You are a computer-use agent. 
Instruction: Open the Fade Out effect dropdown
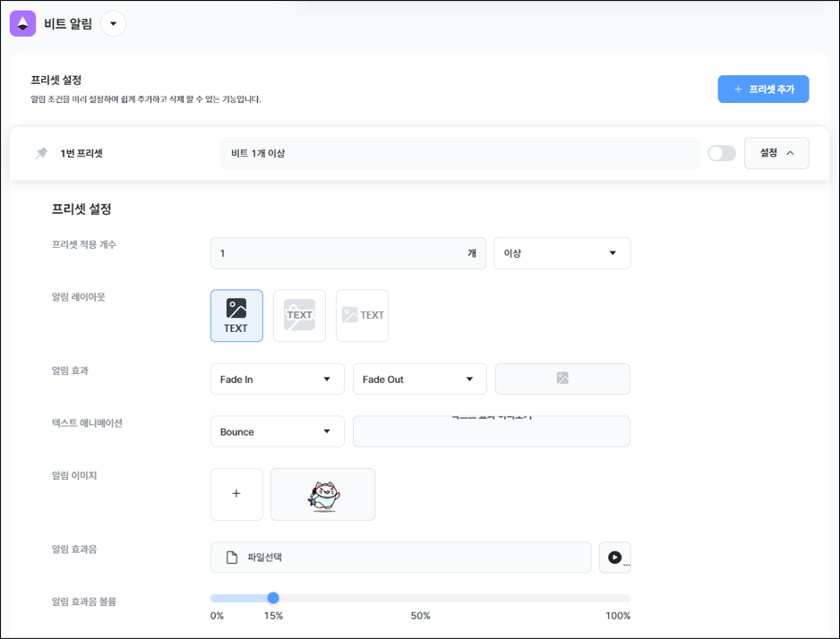419,379
